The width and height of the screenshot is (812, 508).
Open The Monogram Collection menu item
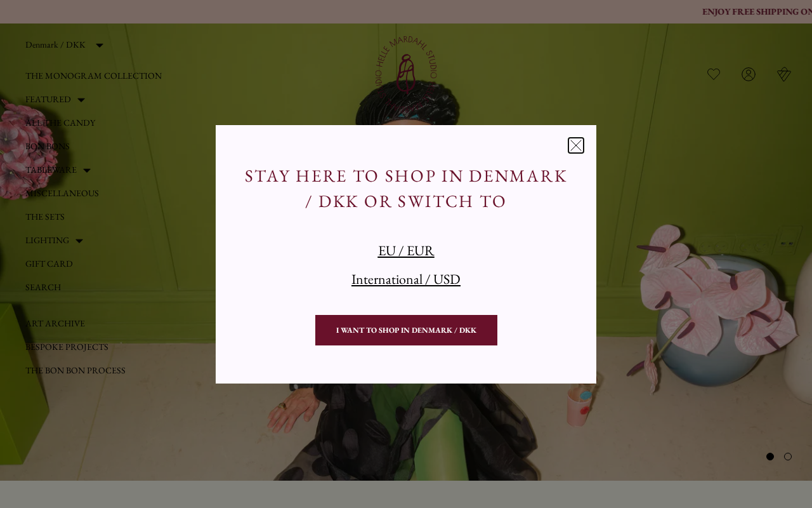tap(93, 76)
